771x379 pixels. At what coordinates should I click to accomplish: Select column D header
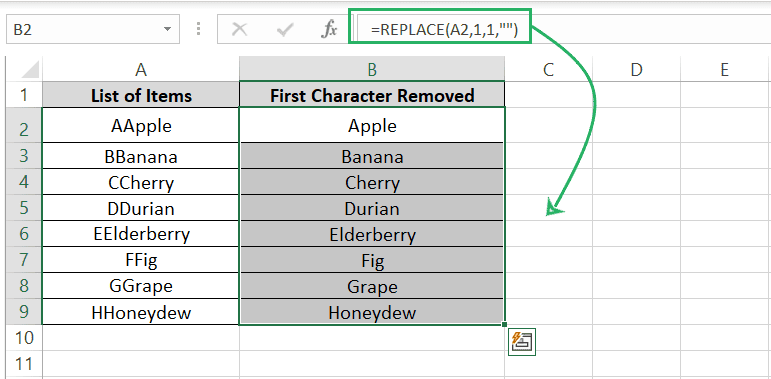pyautogui.click(x=636, y=69)
